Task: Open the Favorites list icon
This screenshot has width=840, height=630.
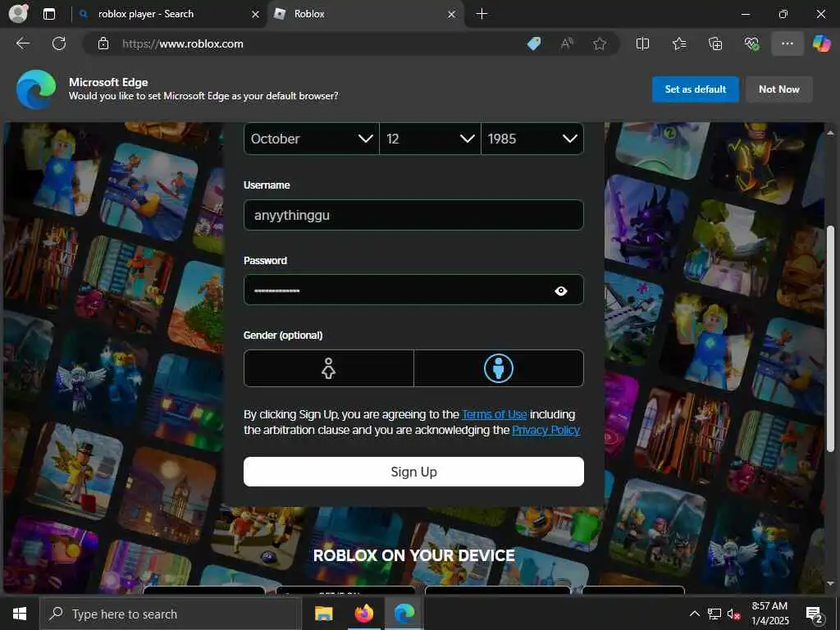Action: point(678,43)
